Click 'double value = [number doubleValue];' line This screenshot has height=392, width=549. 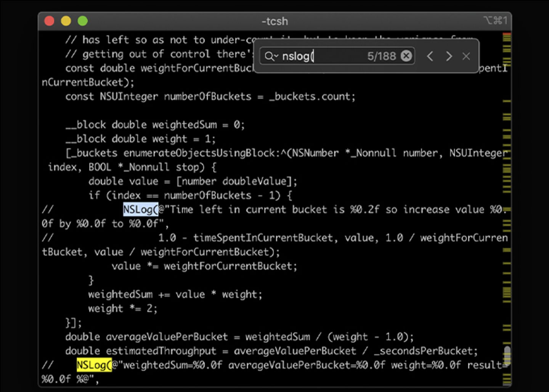pos(193,181)
